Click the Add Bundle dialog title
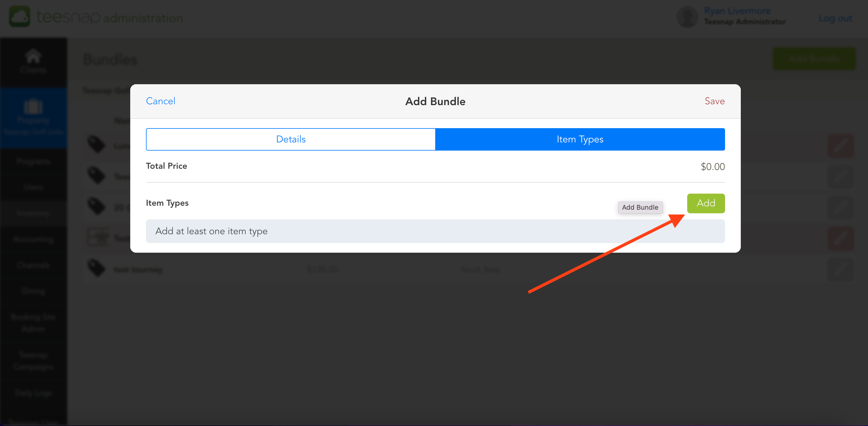The width and height of the screenshot is (868, 426). coord(435,102)
